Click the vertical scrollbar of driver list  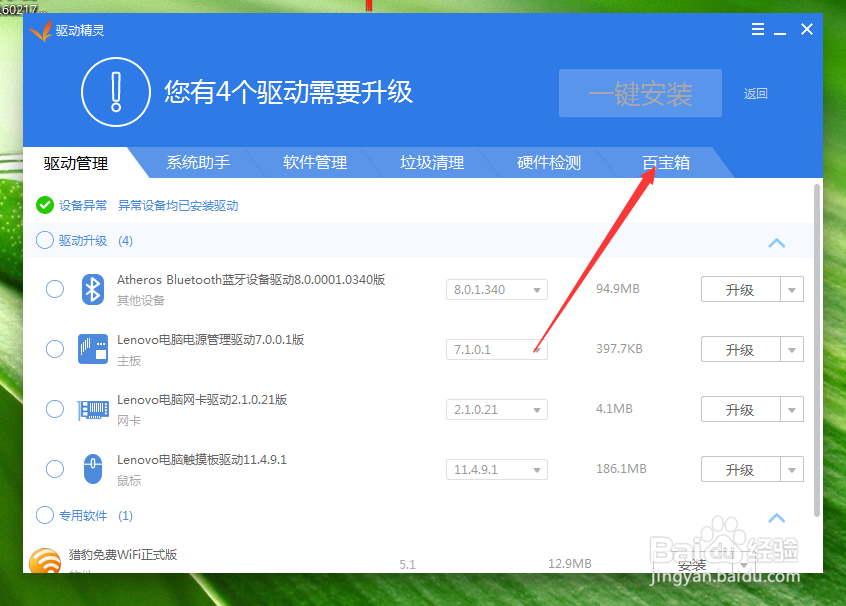817,351
